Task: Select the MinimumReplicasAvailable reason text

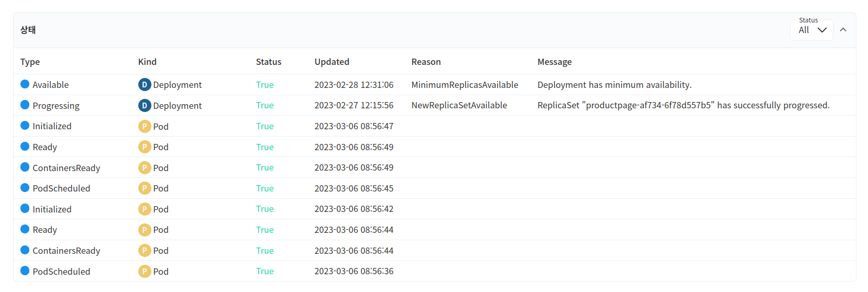Action: point(465,85)
